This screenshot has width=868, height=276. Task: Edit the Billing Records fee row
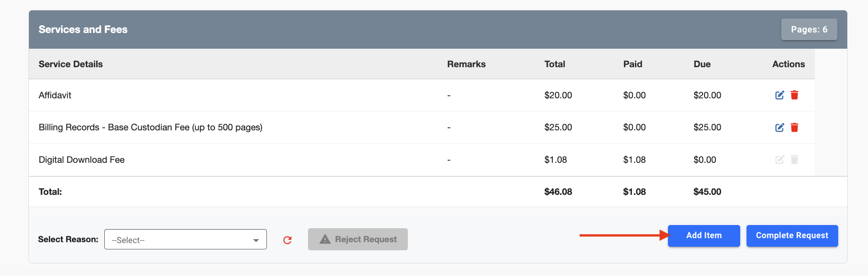pyautogui.click(x=779, y=128)
